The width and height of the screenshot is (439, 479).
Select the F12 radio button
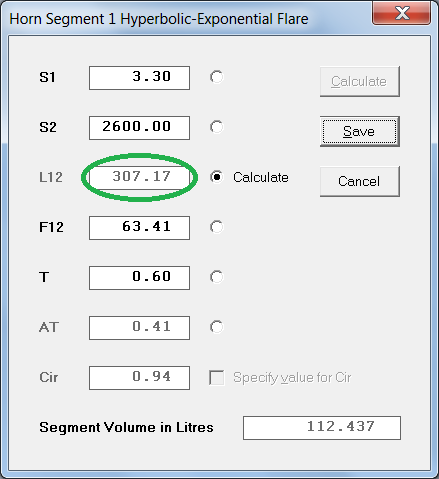pyautogui.click(x=217, y=227)
